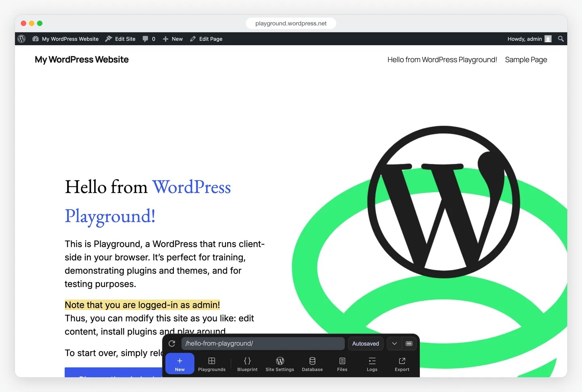The width and height of the screenshot is (582, 392).
Task: Click the blue New playground button
Action: [x=180, y=364]
